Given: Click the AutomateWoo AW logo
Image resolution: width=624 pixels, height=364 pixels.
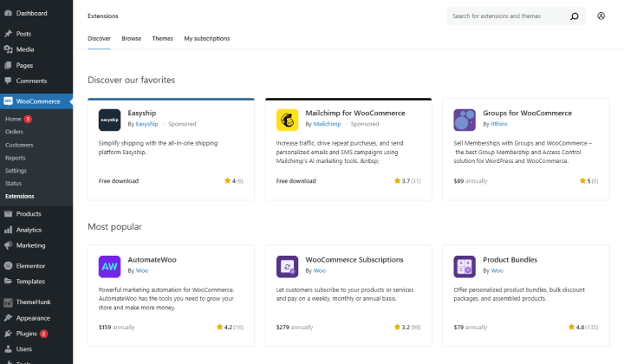Looking at the screenshot, I should (109, 267).
